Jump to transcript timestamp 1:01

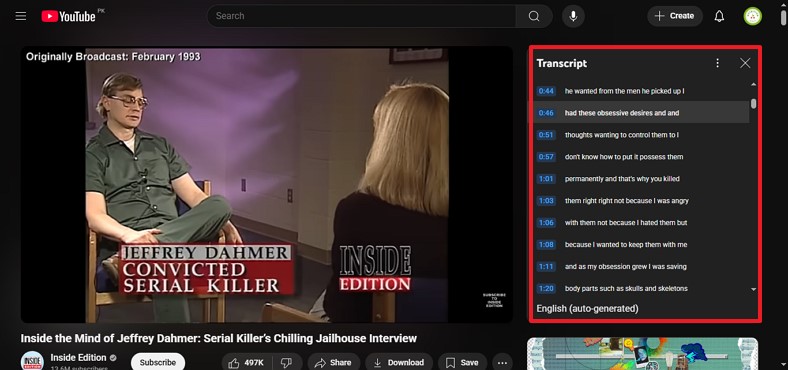[546, 178]
